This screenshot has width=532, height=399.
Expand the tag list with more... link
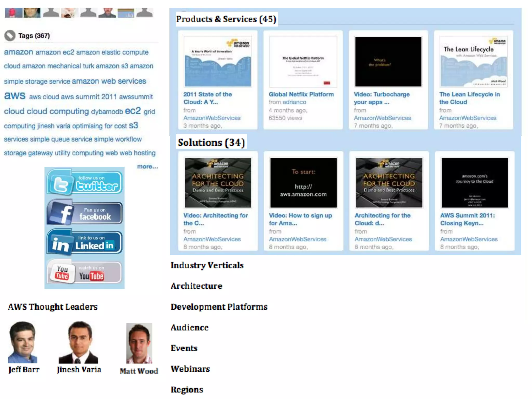pyautogui.click(x=147, y=167)
